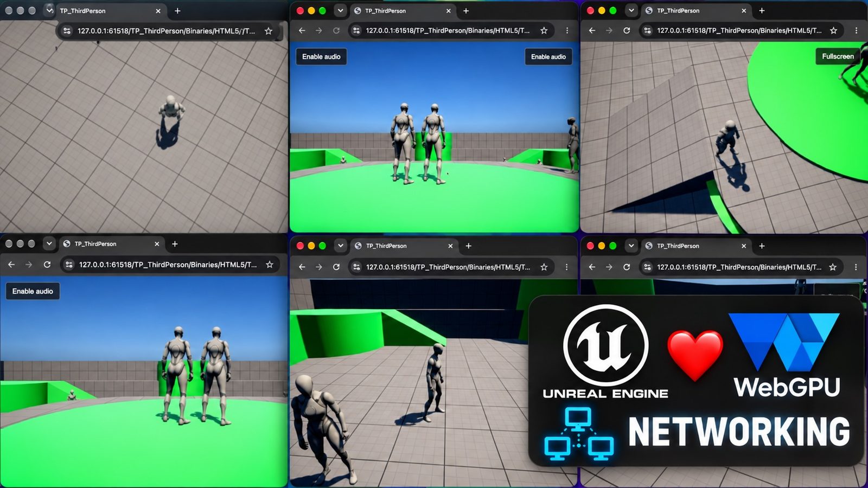
Task: Click left Enable audio button, top-middle window
Action: (321, 56)
